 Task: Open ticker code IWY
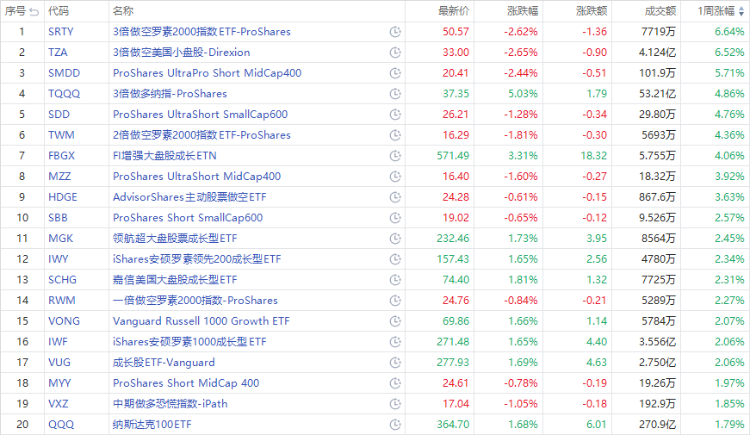(x=58, y=259)
